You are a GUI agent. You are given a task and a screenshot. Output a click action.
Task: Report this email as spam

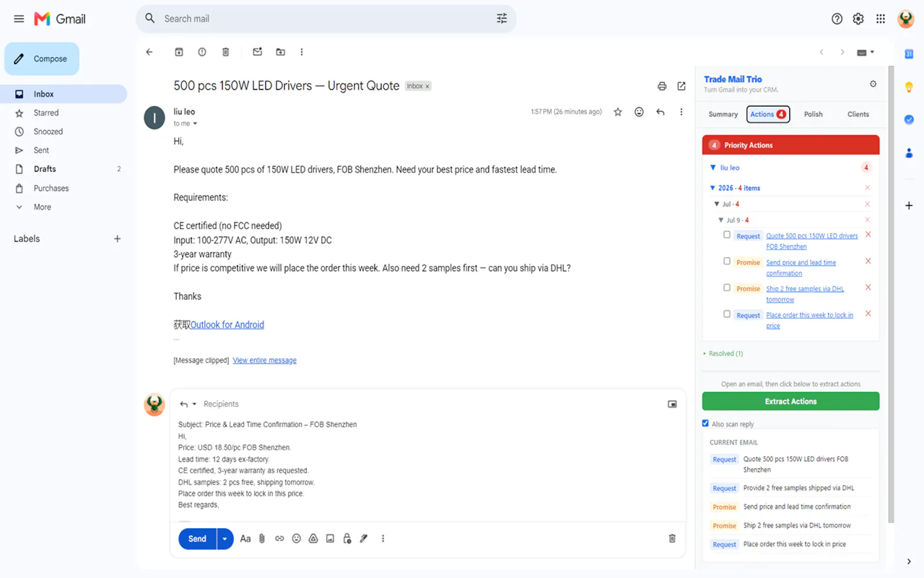[x=202, y=52]
